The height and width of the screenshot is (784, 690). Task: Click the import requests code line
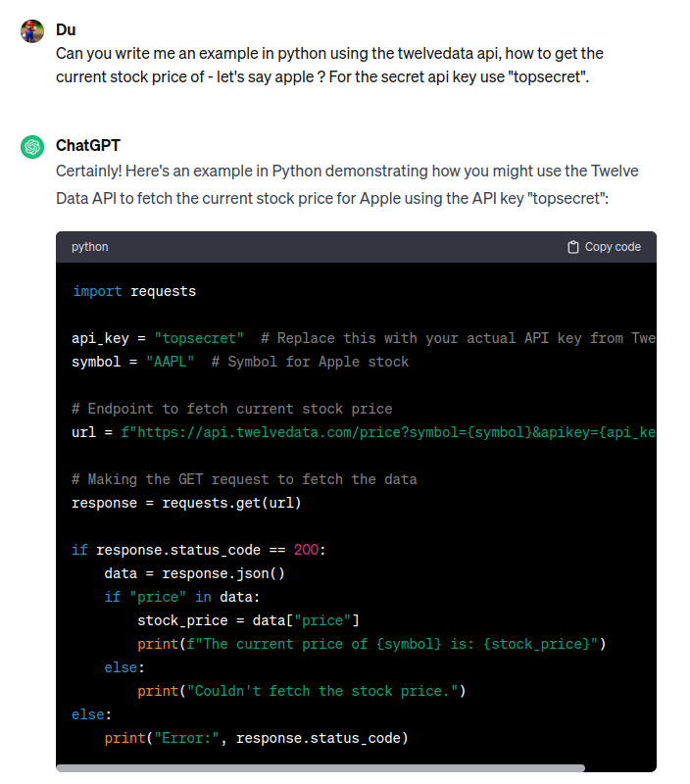pos(134,291)
